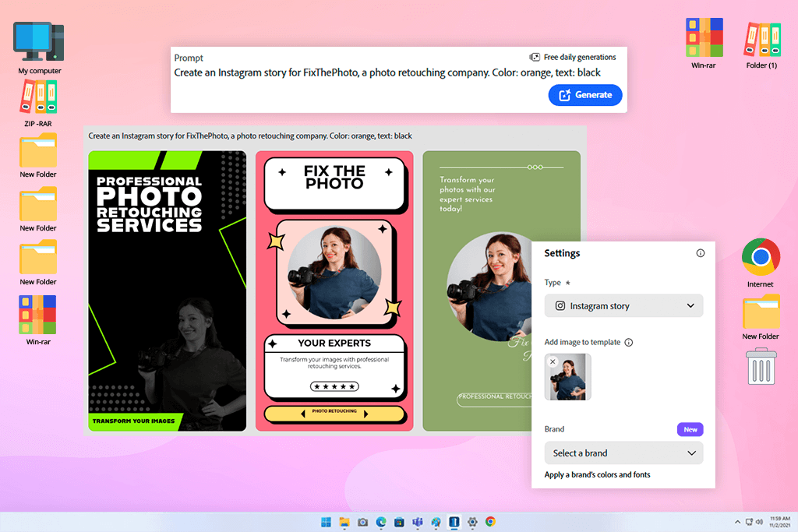Open Microsoft Edge from taskbar
798x532 pixels.
(380, 522)
